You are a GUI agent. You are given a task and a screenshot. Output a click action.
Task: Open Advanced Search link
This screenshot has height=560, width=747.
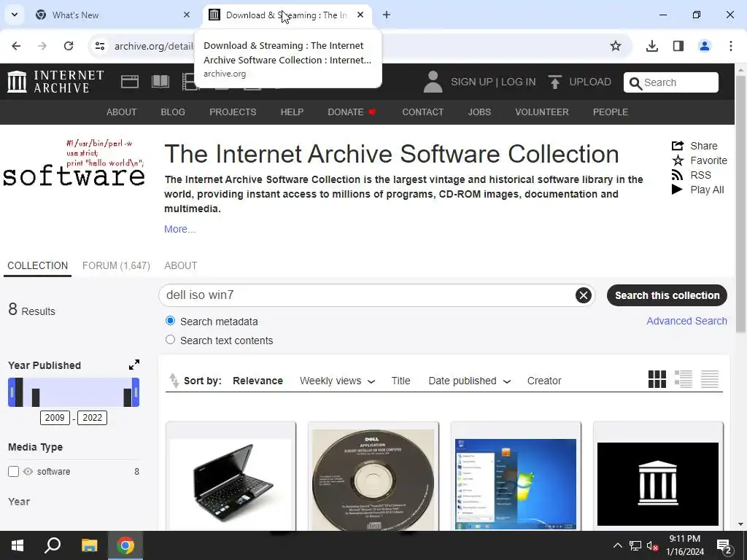coord(686,321)
